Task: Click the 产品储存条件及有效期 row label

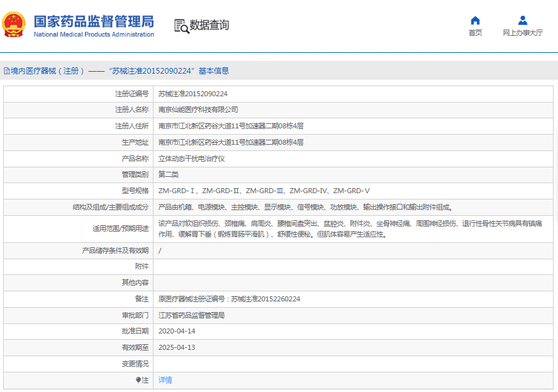Action: 115,250
